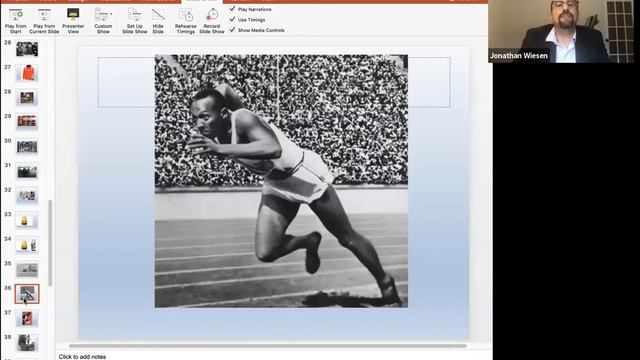Screen dimensions: 640x360
Task: Click Set Up Slide Show
Action: (x=134, y=20)
